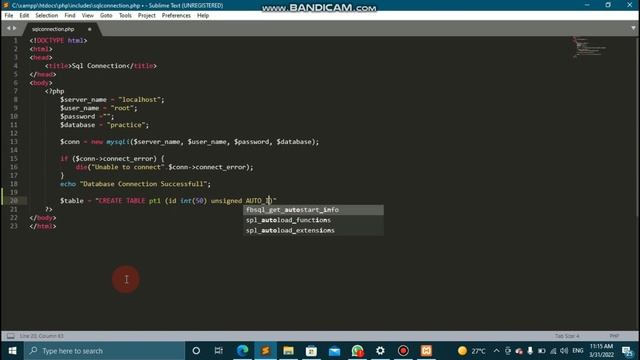Open network tray icon

pos(553,351)
